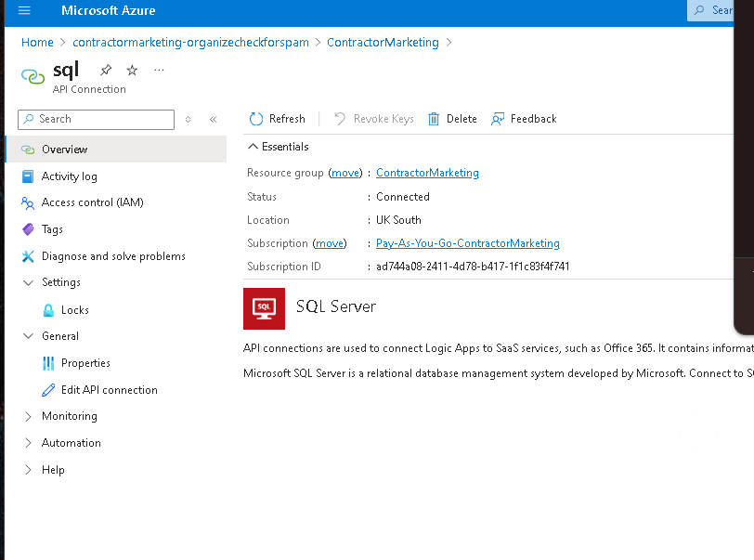Collapse the General group
Screen dimensions: 754x560
[x=29, y=336]
